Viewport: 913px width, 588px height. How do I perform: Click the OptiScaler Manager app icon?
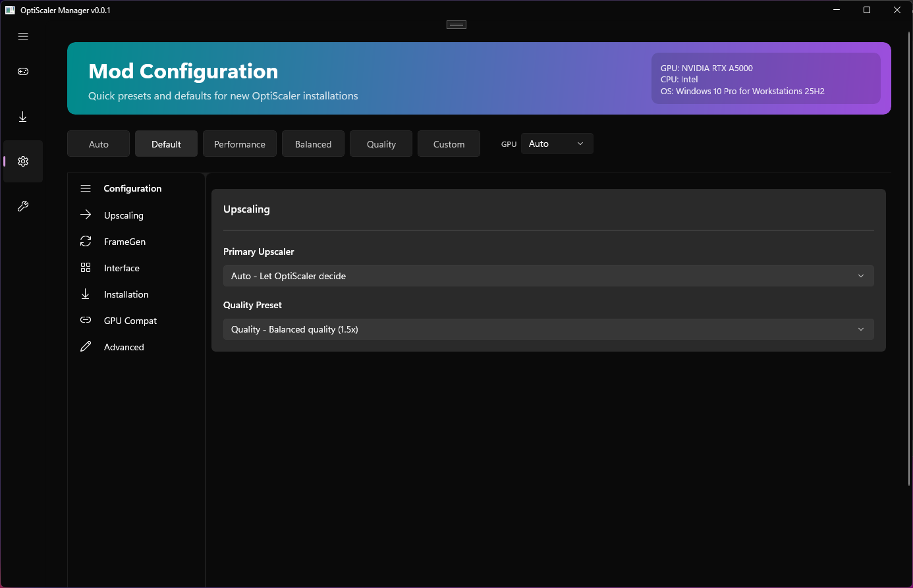pos(10,10)
